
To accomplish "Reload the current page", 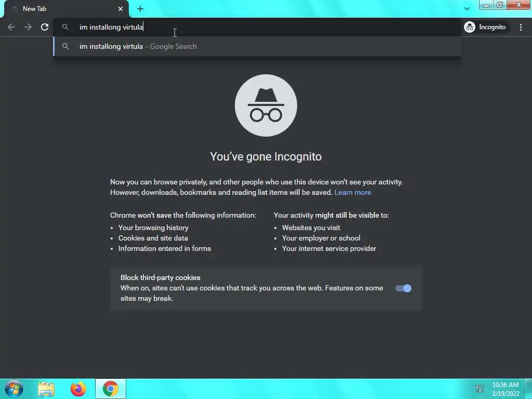I will pyautogui.click(x=45, y=27).
